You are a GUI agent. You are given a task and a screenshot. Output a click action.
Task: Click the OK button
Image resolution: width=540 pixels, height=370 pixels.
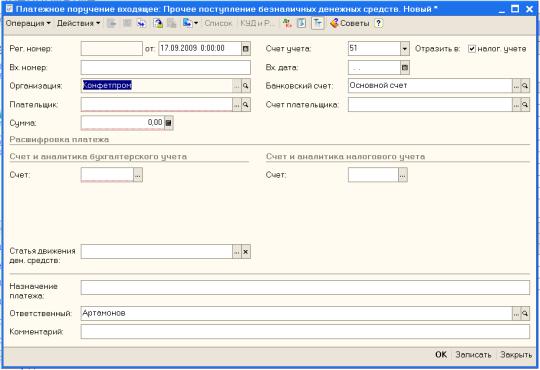[441, 354]
